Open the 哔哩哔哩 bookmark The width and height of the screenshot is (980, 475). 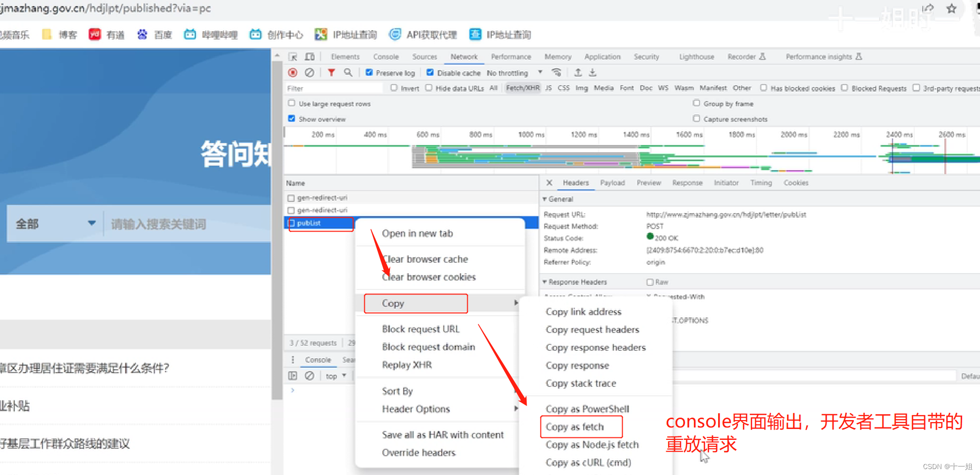[211, 35]
